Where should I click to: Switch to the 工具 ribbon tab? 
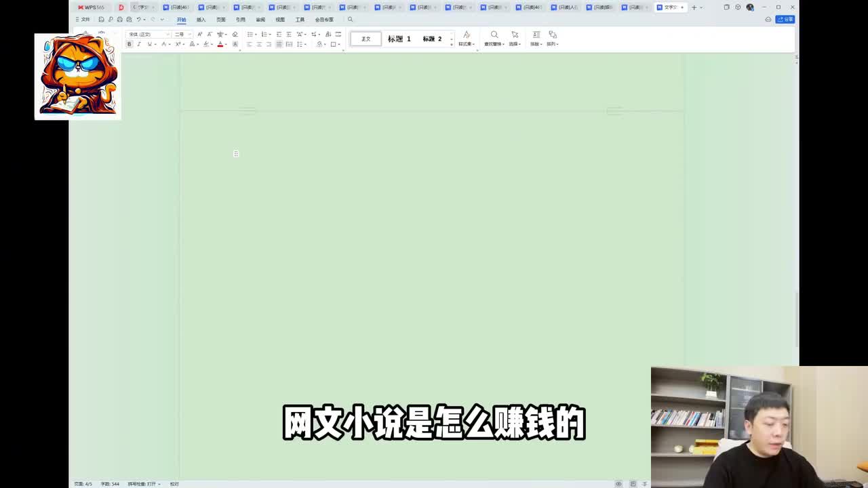300,20
